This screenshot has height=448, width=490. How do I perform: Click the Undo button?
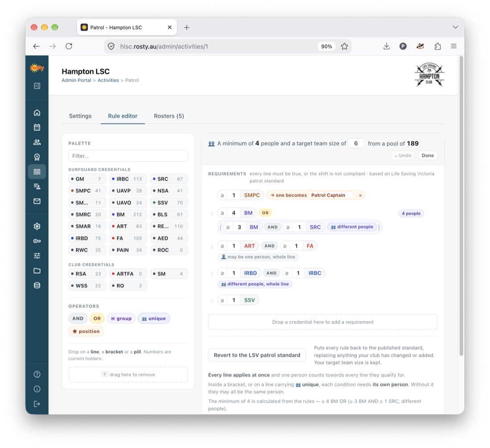pyautogui.click(x=403, y=156)
